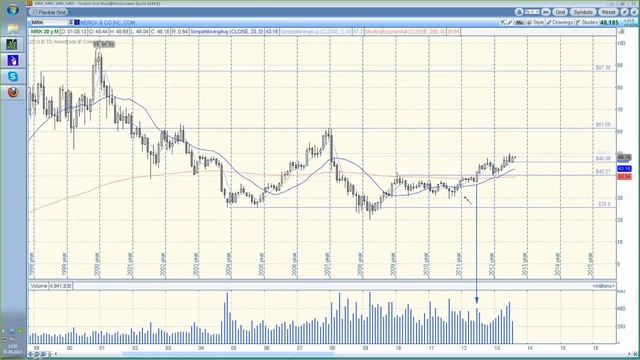The image size is (640, 360).
Task: Open the settings icon at far top right
Action: click(633, 12)
